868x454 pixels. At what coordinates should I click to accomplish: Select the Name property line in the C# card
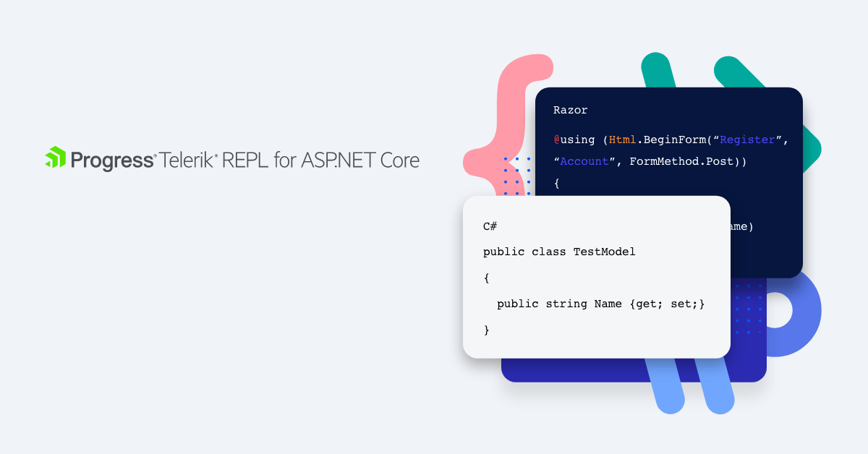coord(600,304)
